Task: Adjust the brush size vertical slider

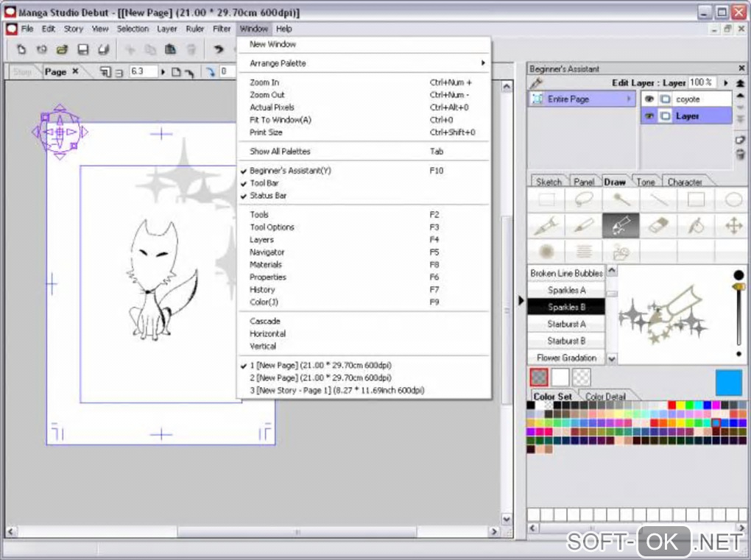Action: coord(738,313)
